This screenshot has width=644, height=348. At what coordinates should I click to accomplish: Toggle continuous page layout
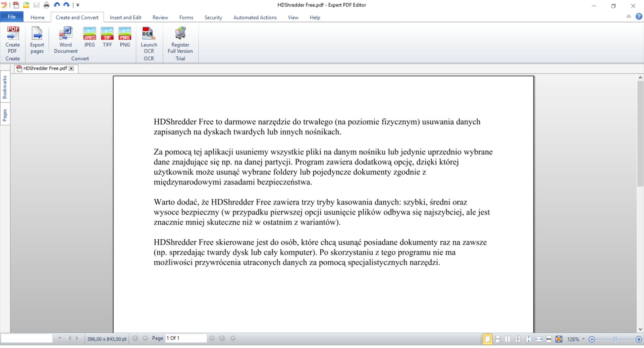(x=497, y=339)
